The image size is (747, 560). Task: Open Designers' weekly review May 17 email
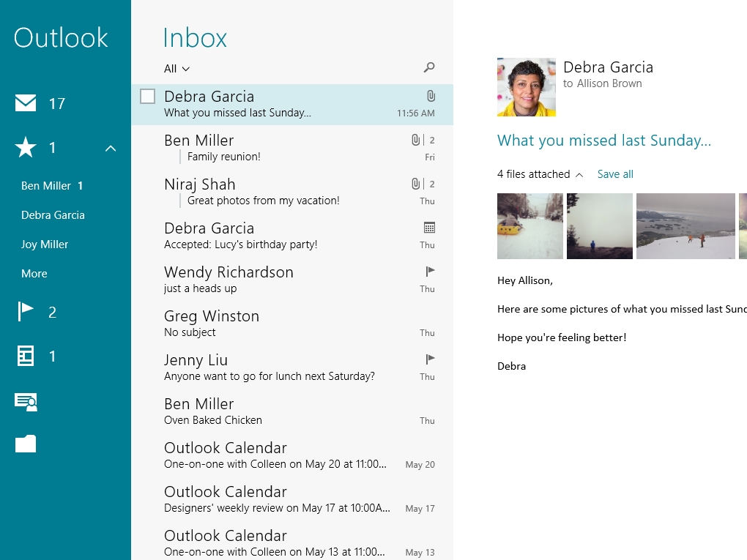(292, 499)
